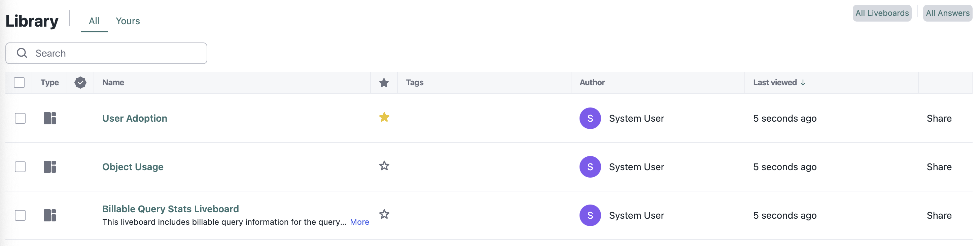980x246 pixels.
Task: Select the All tab
Action: click(x=94, y=21)
